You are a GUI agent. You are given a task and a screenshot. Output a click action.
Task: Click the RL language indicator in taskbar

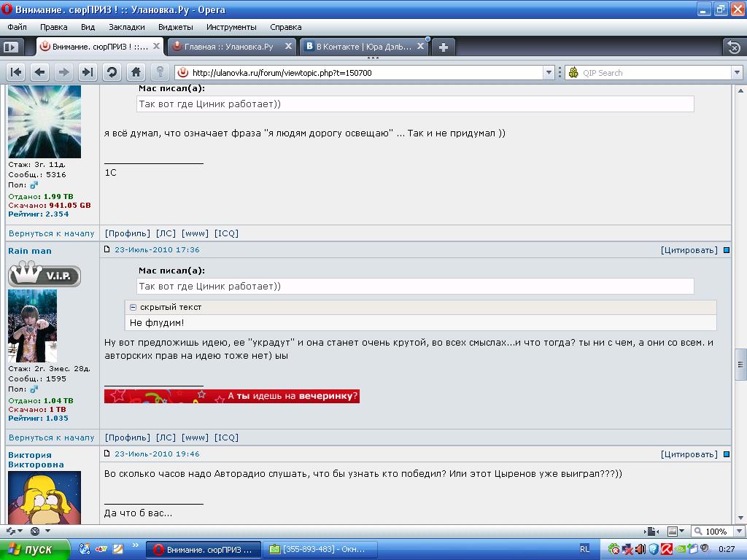click(x=584, y=549)
